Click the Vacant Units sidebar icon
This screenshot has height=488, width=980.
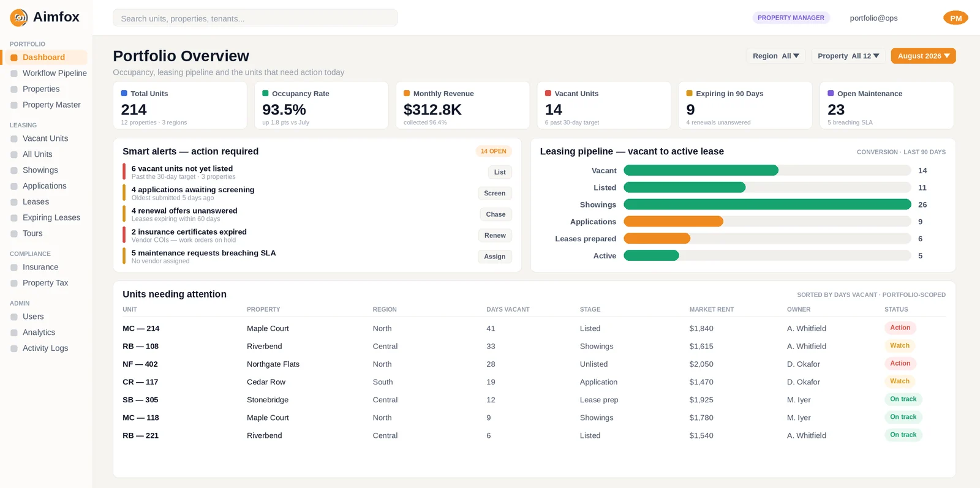click(14, 139)
